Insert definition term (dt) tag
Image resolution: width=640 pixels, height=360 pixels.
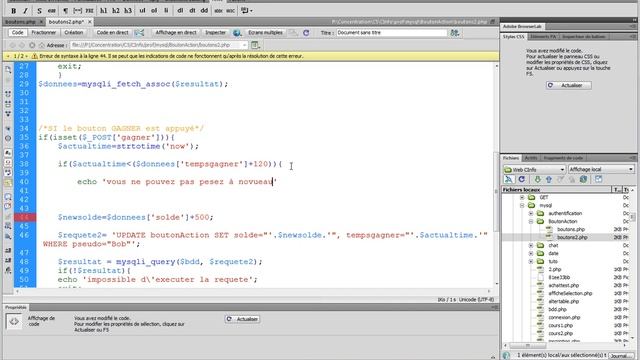click(x=192, y=11)
